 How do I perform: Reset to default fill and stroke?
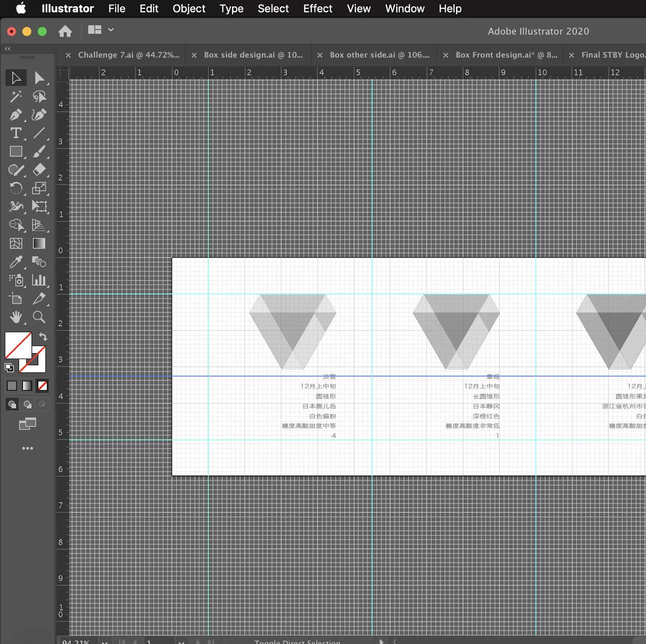pyautogui.click(x=9, y=367)
